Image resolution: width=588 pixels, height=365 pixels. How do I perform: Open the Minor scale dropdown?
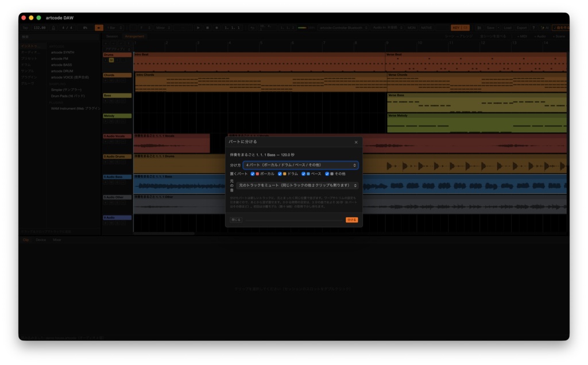click(x=163, y=28)
